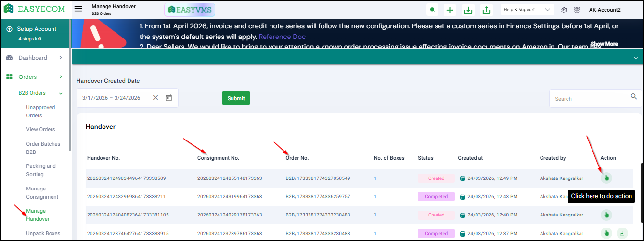This screenshot has height=241, width=644.
Task: Download the 12:37 PM completed handover
Action: 621,233
